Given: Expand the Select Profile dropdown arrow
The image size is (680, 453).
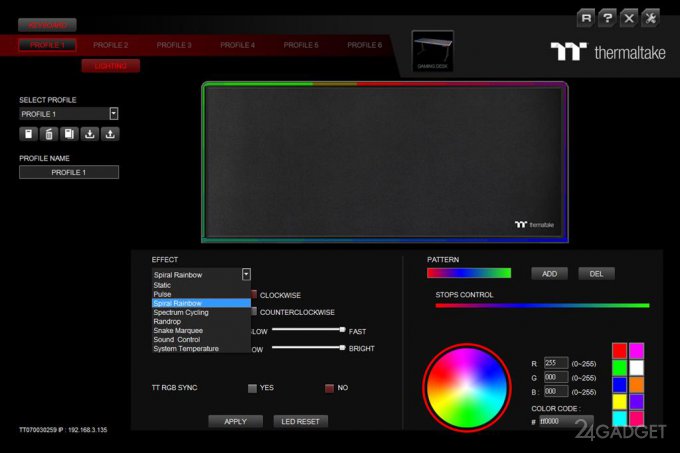Looking at the screenshot, I should pos(113,114).
